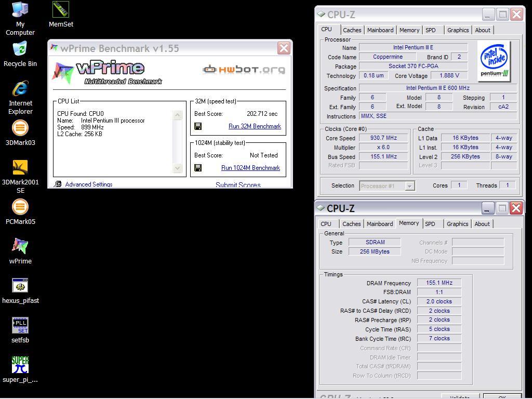Minimize the bottom CPU-Z window
Viewport: 532px width, 399px height.
[x=487, y=208]
